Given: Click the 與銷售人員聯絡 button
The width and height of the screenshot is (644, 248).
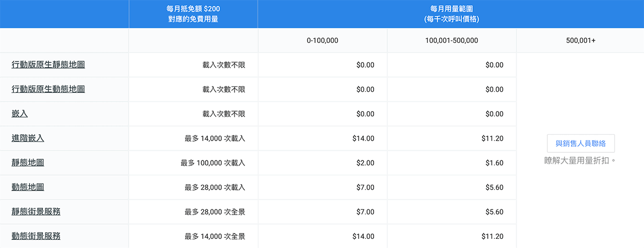Looking at the screenshot, I should (581, 143).
